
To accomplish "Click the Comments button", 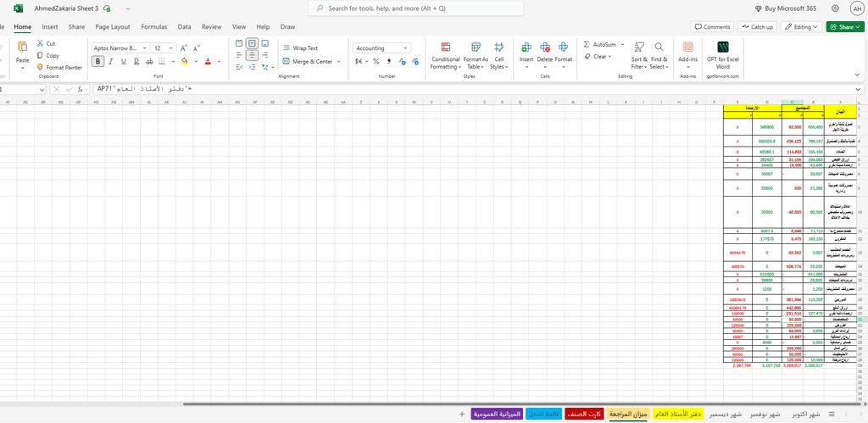I will [712, 26].
